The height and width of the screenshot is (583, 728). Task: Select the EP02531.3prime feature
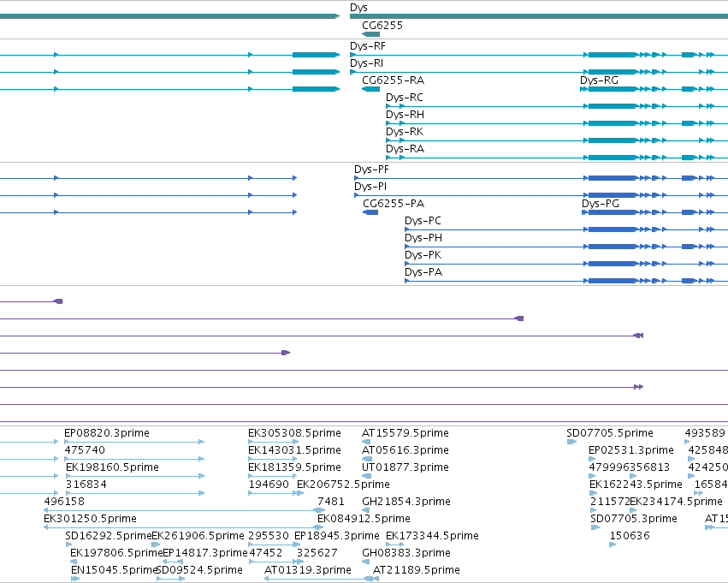[x=631, y=450]
